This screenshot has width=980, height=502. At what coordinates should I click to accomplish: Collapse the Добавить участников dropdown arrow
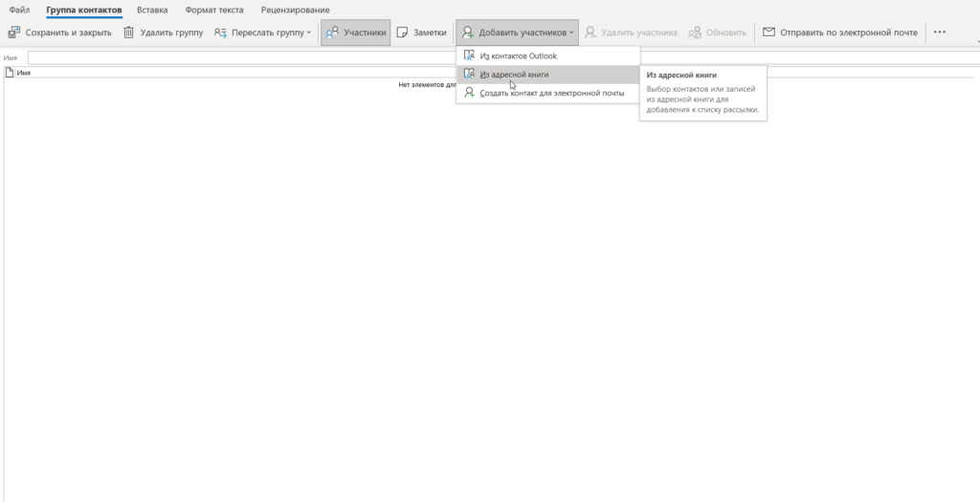click(571, 33)
